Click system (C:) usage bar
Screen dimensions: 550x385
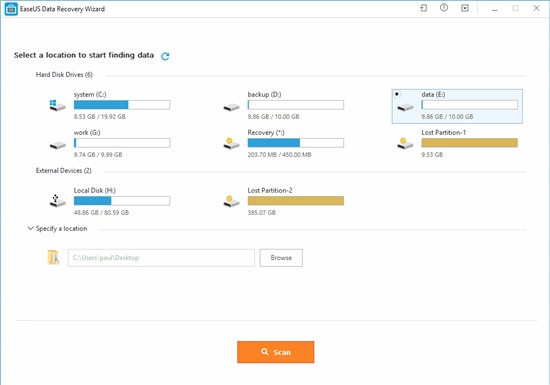pyautogui.click(x=122, y=104)
